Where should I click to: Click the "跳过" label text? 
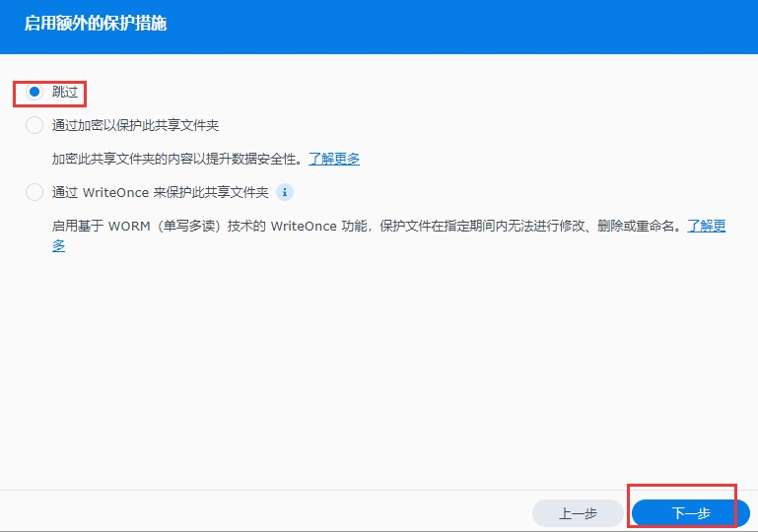[x=65, y=93]
